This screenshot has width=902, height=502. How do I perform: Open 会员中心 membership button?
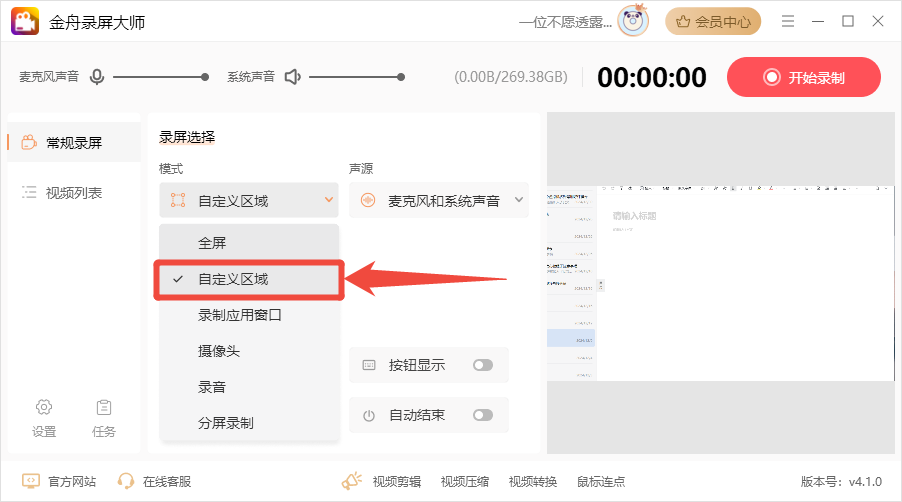tap(713, 22)
